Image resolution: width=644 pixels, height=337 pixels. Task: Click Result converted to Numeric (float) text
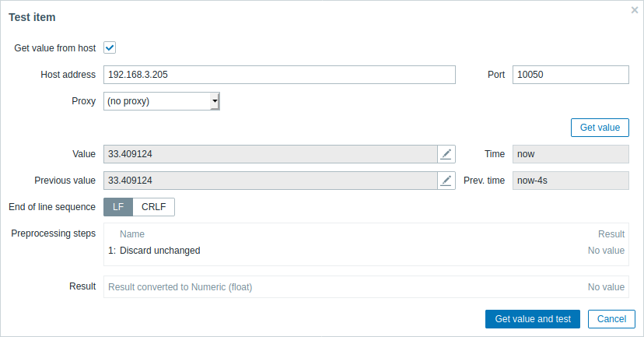(180, 287)
